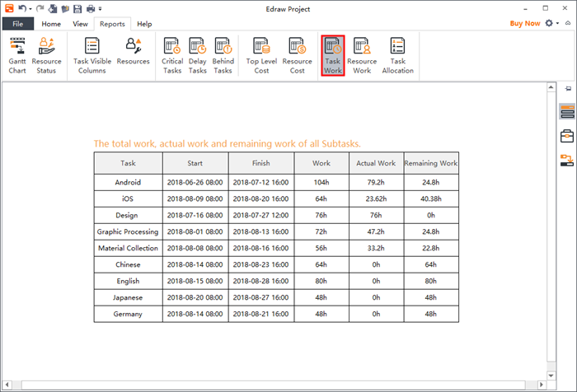Click the Actual Work column header

[x=376, y=163]
